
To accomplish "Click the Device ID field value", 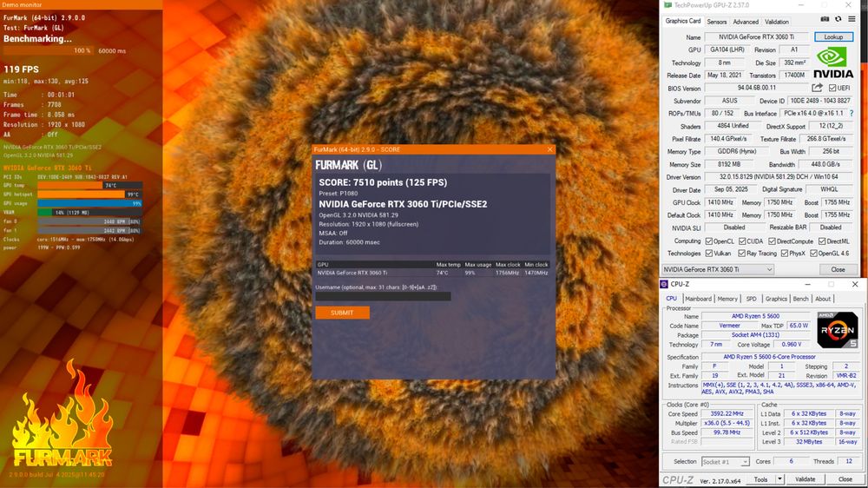I will pyautogui.click(x=820, y=101).
